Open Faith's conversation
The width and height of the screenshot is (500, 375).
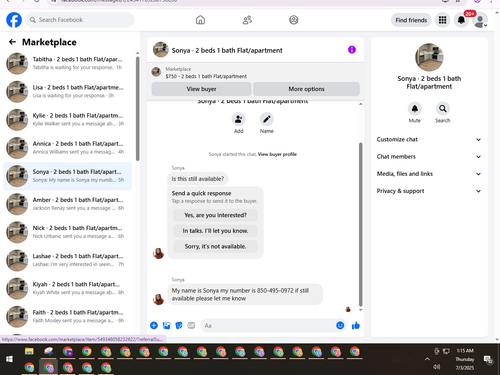[67, 316]
